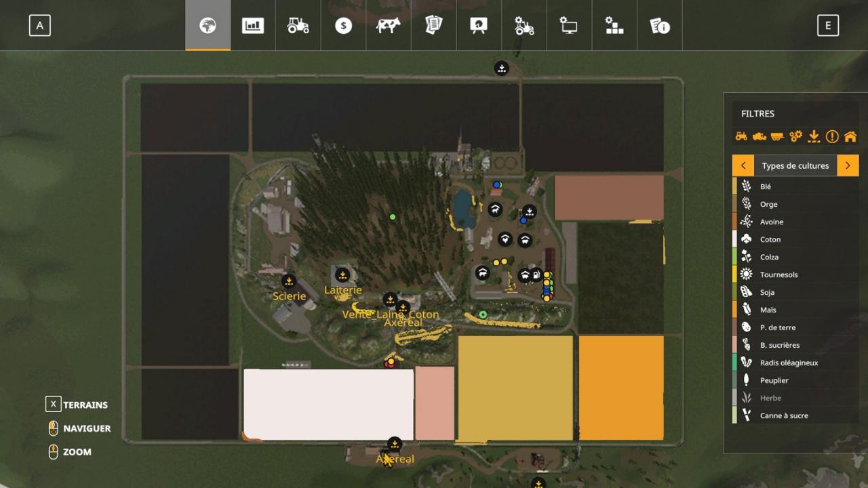The height and width of the screenshot is (488, 868).
Task: Toggle the Soja crop filter
Action: (795, 292)
